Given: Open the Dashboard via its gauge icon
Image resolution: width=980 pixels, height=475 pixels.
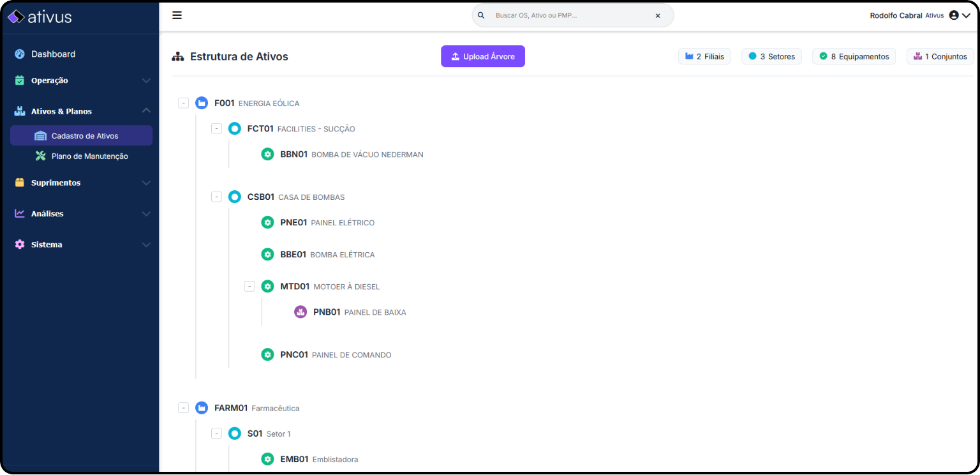Looking at the screenshot, I should point(19,54).
